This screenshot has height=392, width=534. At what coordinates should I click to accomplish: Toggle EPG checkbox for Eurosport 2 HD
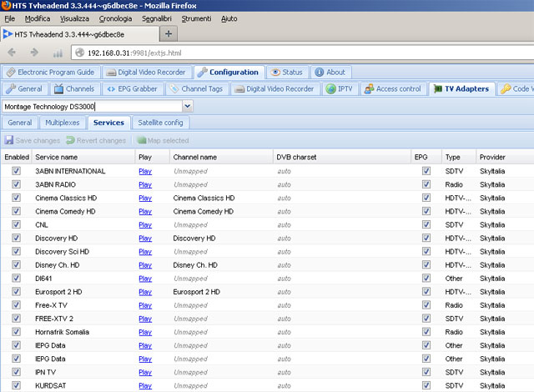(426, 292)
